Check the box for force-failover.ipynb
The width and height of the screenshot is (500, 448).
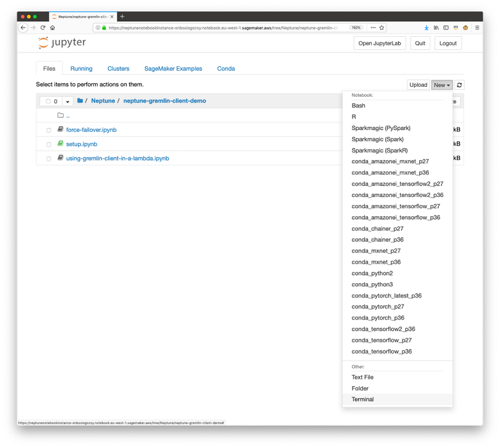pyautogui.click(x=49, y=130)
